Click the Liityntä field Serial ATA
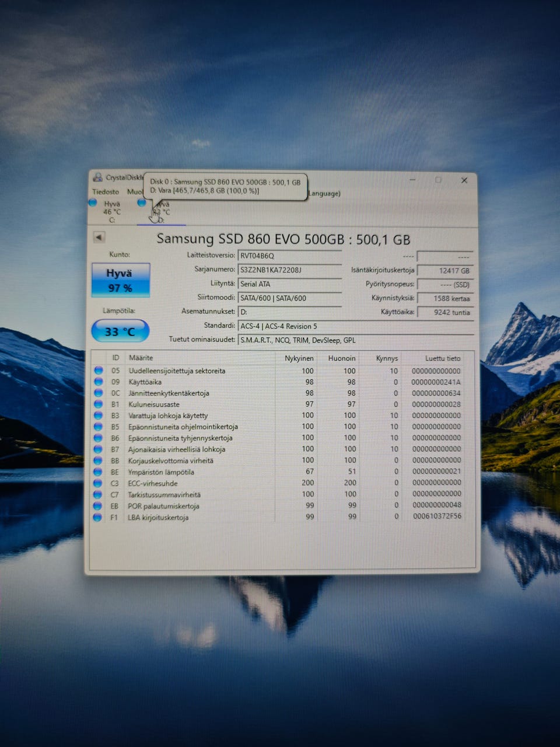 (290, 284)
